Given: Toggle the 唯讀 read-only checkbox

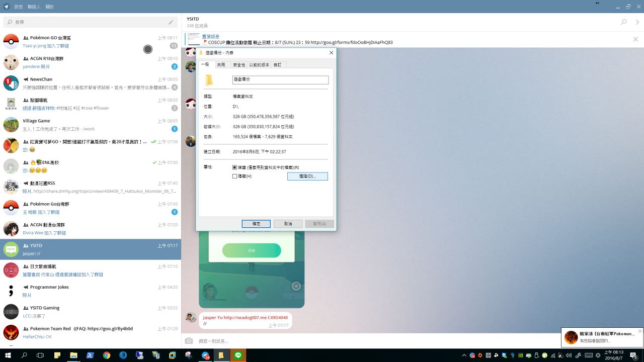Looking at the screenshot, I should coord(235,167).
